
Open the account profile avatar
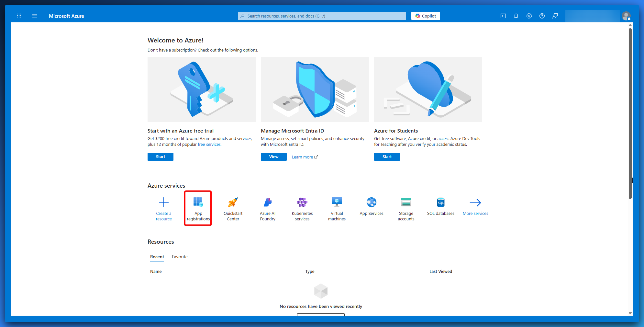(626, 16)
